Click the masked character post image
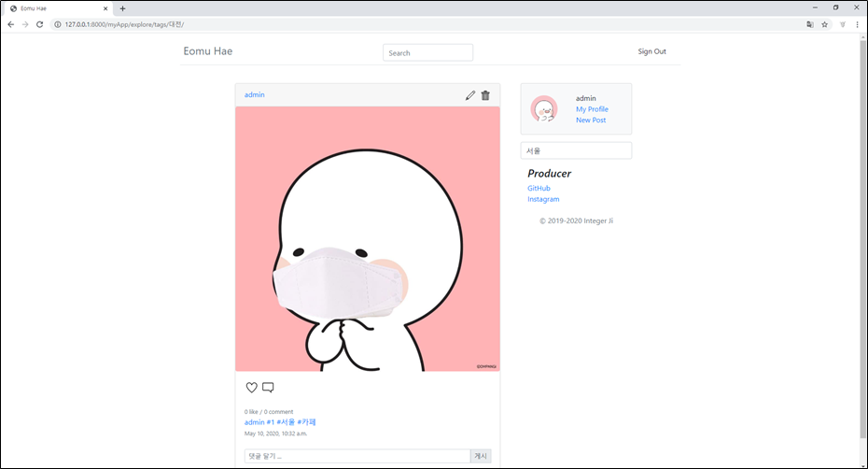Screen dimensions: 868x469 pos(368,239)
